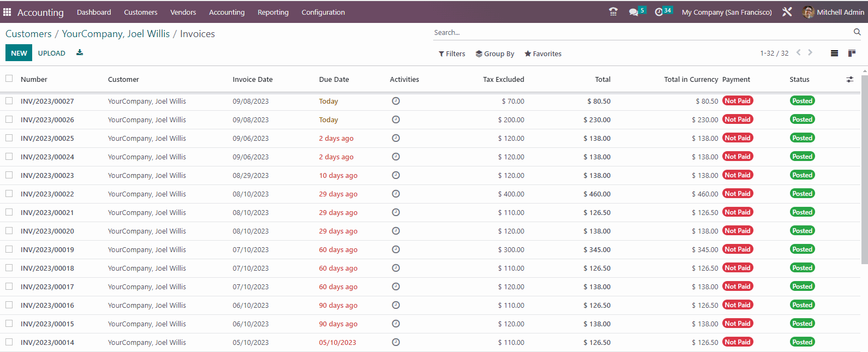Select checkbox for invoice INV/2023/00025

[x=9, y=138]
